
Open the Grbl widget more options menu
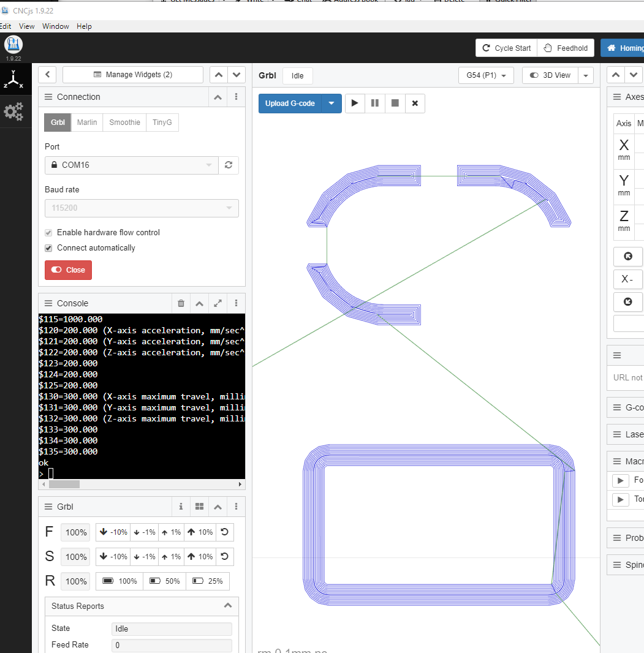click(x=236, y=507)
